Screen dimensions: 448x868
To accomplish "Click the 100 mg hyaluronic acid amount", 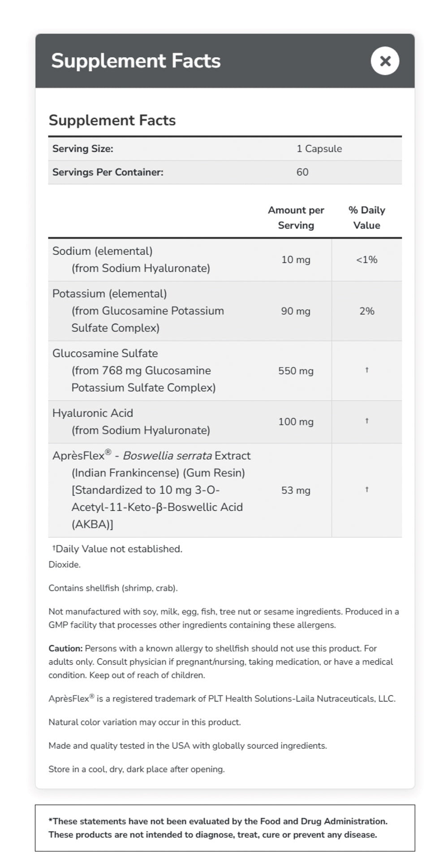I will 295,421.
